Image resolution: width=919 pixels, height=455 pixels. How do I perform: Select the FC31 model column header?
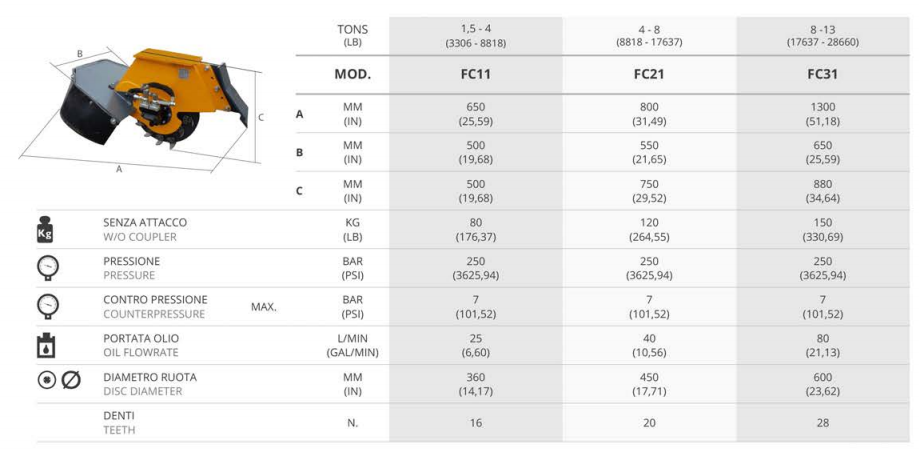823,74
